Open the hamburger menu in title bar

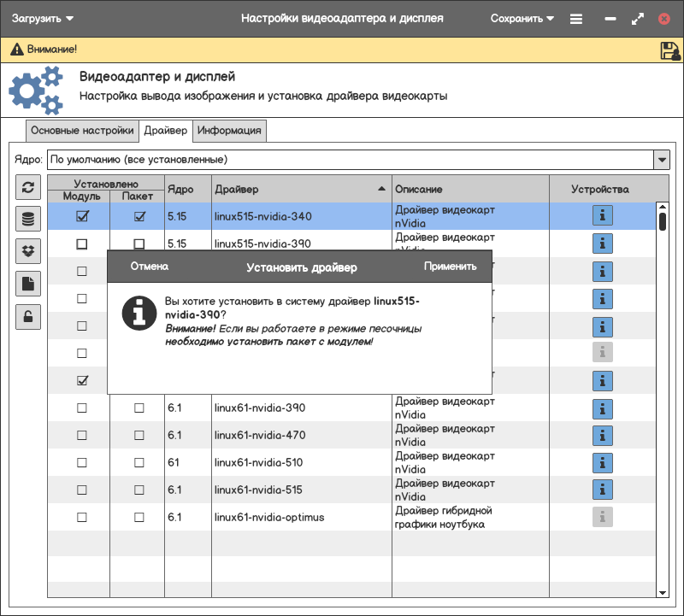(x=576, y=18)
